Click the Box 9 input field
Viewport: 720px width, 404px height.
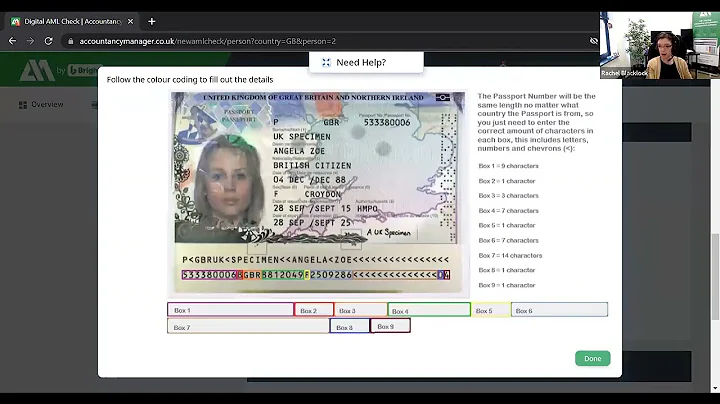(x=390, y=326)
